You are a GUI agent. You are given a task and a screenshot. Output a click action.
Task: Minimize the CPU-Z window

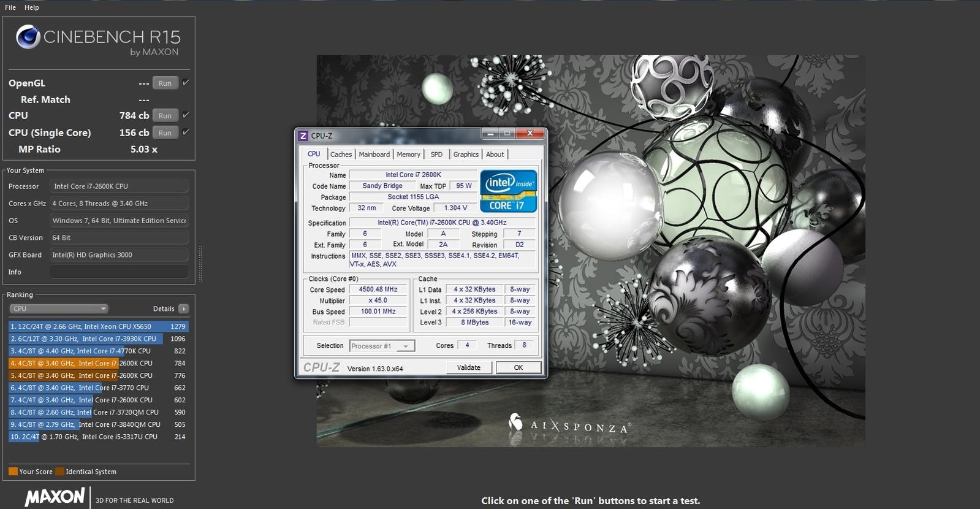[x=490, y=133]
